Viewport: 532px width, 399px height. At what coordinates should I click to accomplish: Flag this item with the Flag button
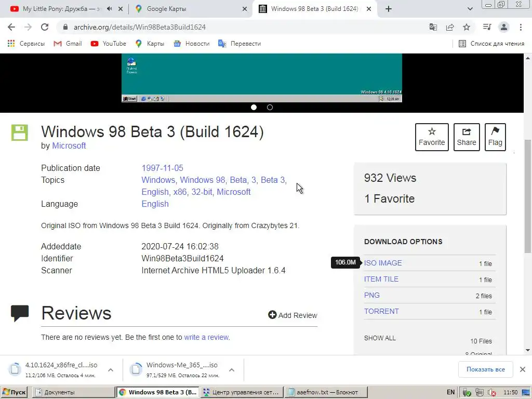495,137
